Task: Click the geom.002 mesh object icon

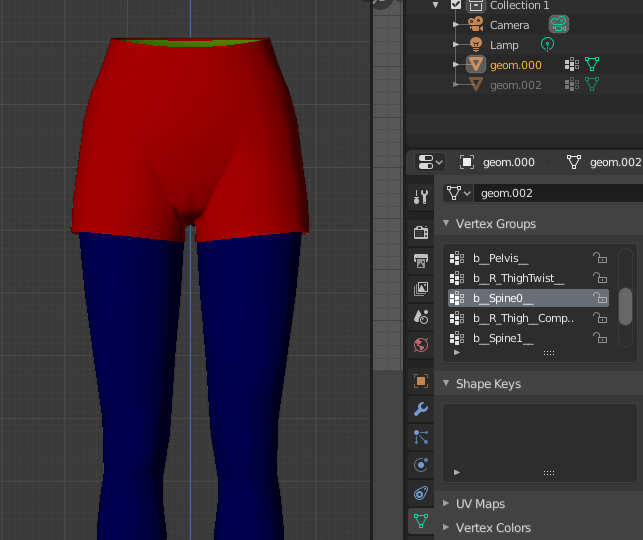Action: click(x=476, y=84)
